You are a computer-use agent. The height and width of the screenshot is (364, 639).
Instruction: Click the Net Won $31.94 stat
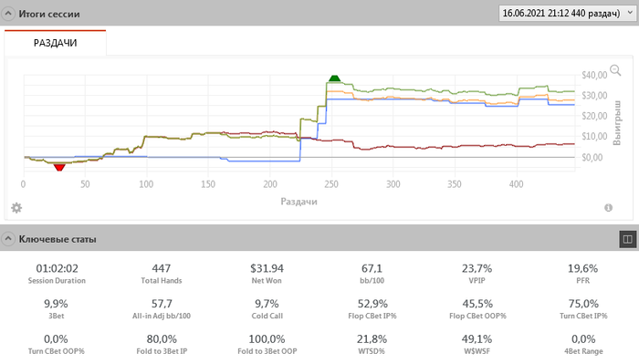tap(267, 274)
